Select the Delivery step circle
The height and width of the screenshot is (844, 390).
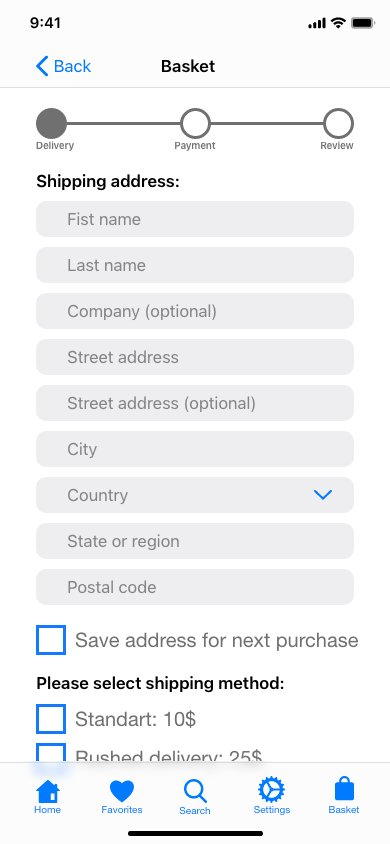pos(52,123)
